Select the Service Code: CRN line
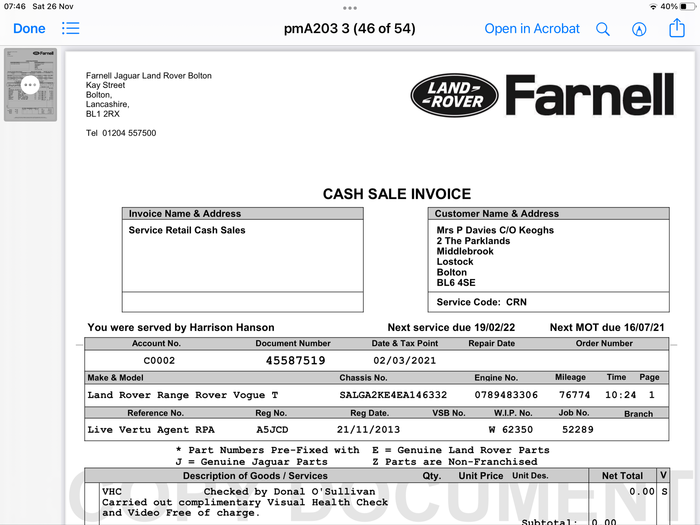 coord(482,302)
